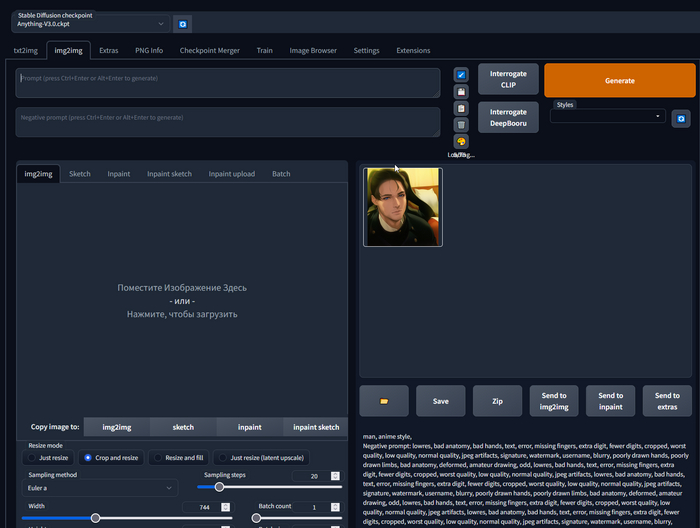Click the clipboard apply styles icon
The image size is (700, 528).
point(461,108)
